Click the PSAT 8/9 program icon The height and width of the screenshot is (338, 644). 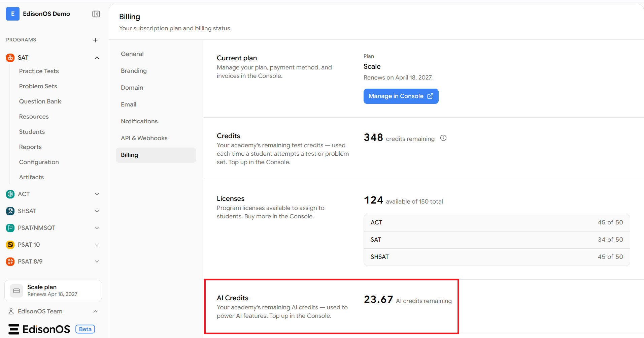(10, 262)
